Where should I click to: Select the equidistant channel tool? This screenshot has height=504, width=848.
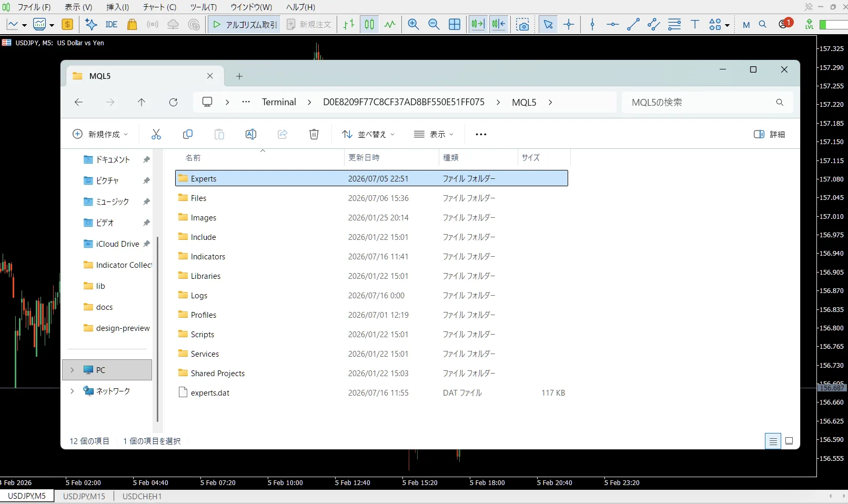tap(653, 24)
